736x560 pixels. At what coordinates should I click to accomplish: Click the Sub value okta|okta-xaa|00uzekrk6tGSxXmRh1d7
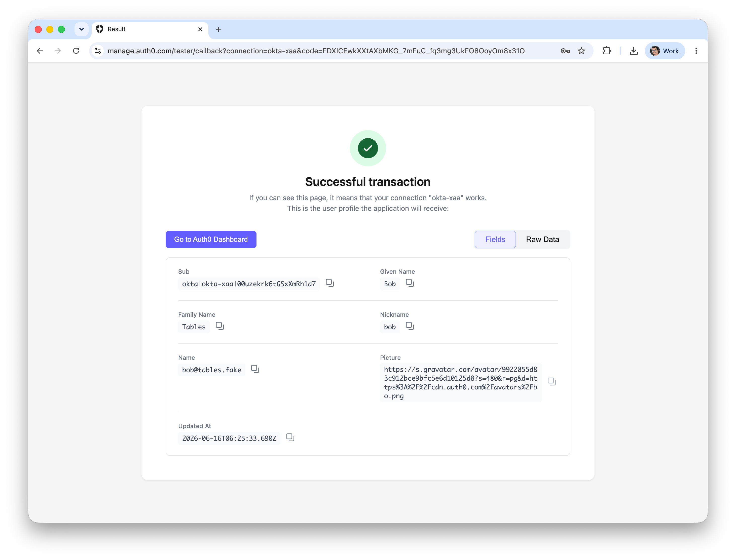tap(249, 284)
